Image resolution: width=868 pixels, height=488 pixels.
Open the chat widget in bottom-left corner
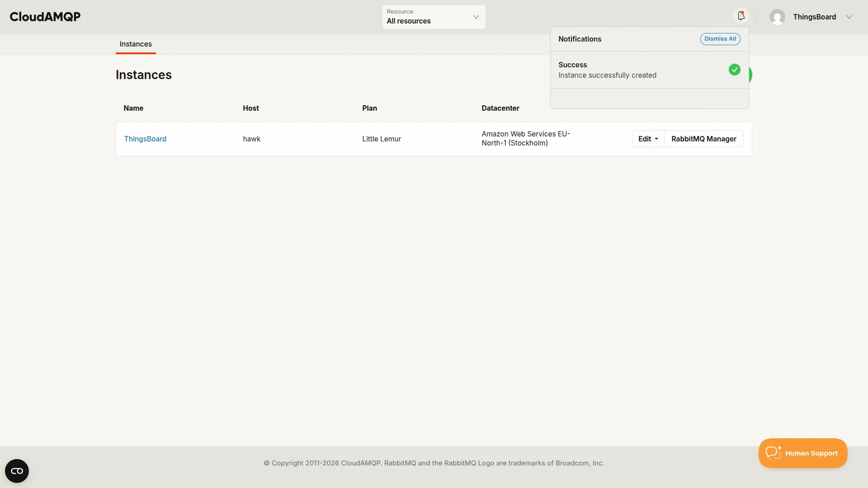pyautogui.click(x=17, y=471)
